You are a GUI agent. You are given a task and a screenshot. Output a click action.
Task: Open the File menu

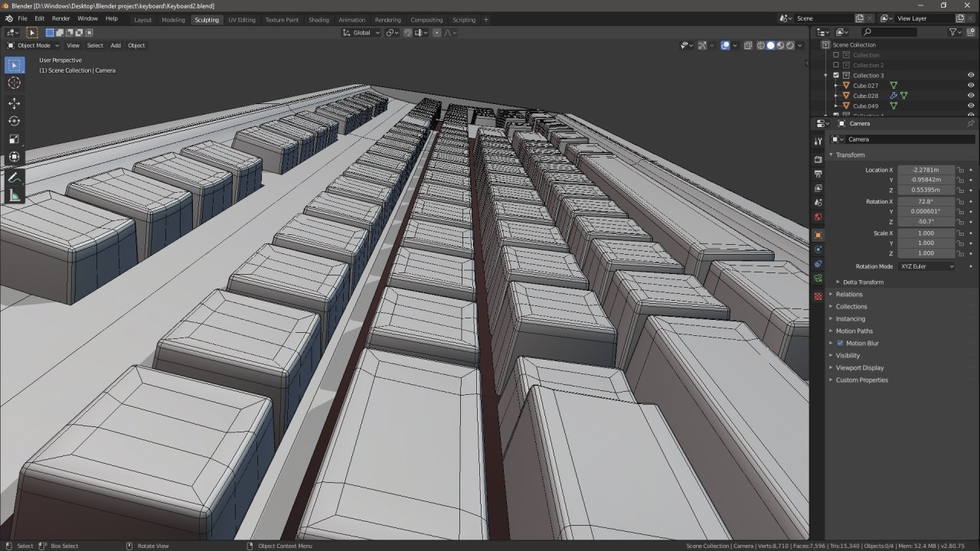coord(23,18)
